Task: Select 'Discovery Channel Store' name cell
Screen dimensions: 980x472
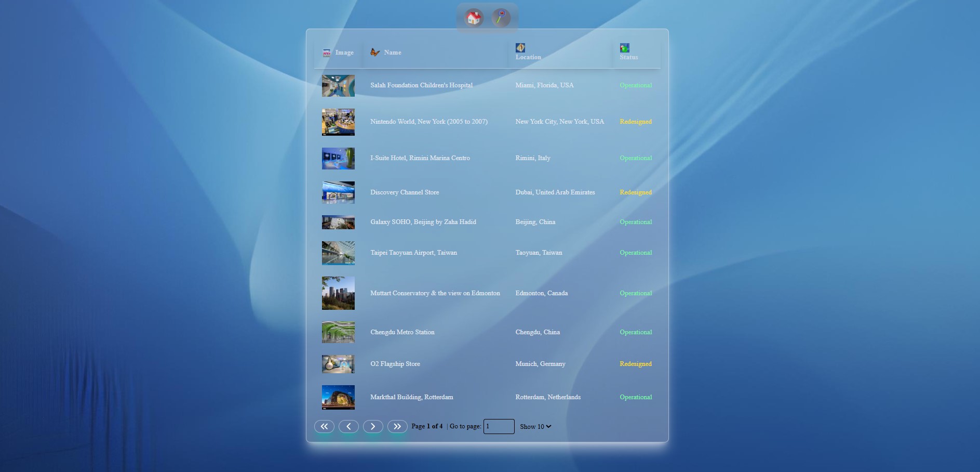Action: [x=405, y=192]
